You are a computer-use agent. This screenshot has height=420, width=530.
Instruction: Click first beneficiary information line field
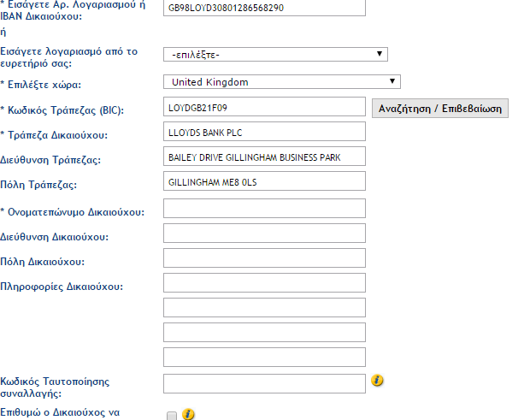click(x=264, y=283)
